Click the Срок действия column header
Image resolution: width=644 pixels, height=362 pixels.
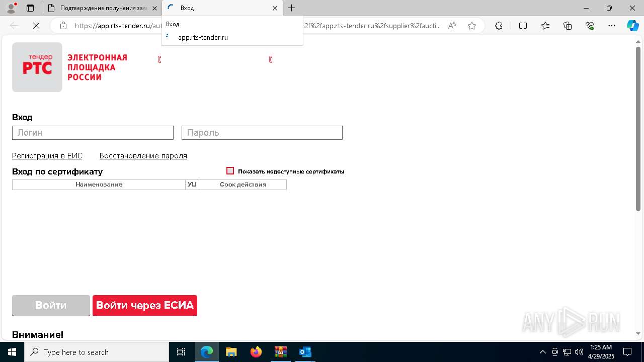243,185
